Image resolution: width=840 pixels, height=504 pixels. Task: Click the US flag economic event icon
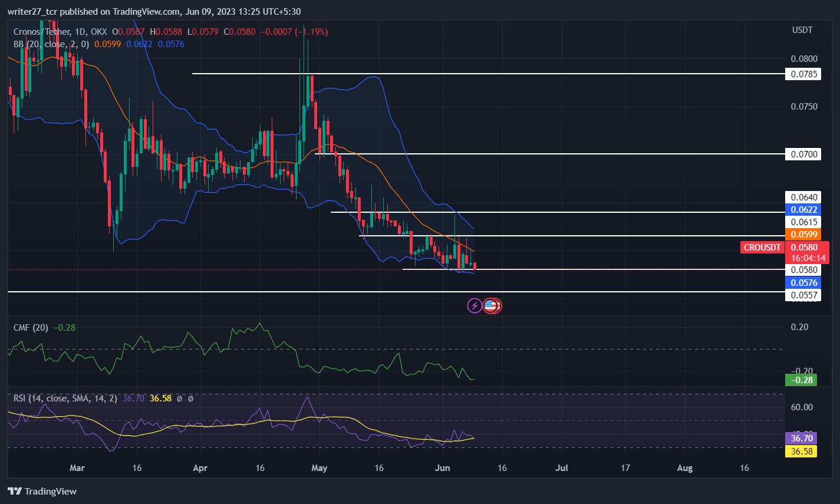[490, 305]
